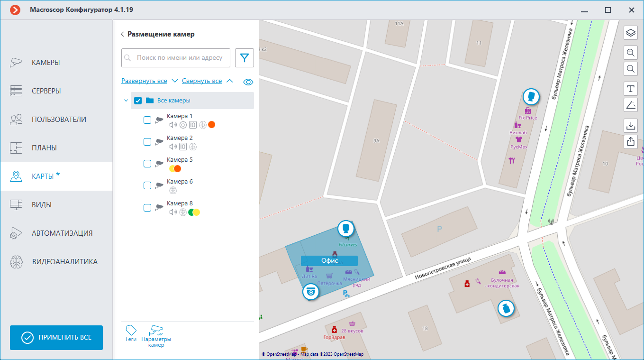Image resolution: width=644 pixels, height=360 pixels.
Task: Click the Развернуть все link
Action: [x=144, y=81]
